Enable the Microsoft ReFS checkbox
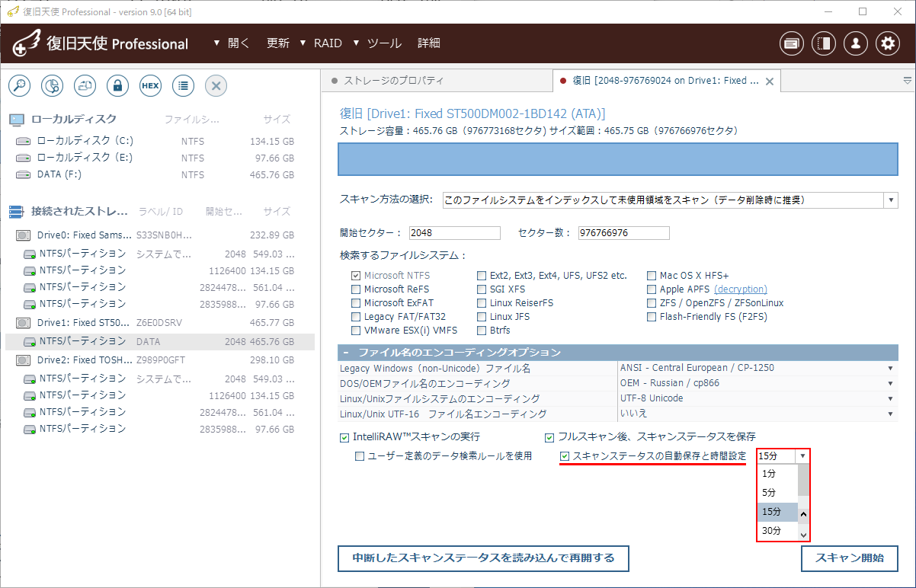 tap(356, 289)
